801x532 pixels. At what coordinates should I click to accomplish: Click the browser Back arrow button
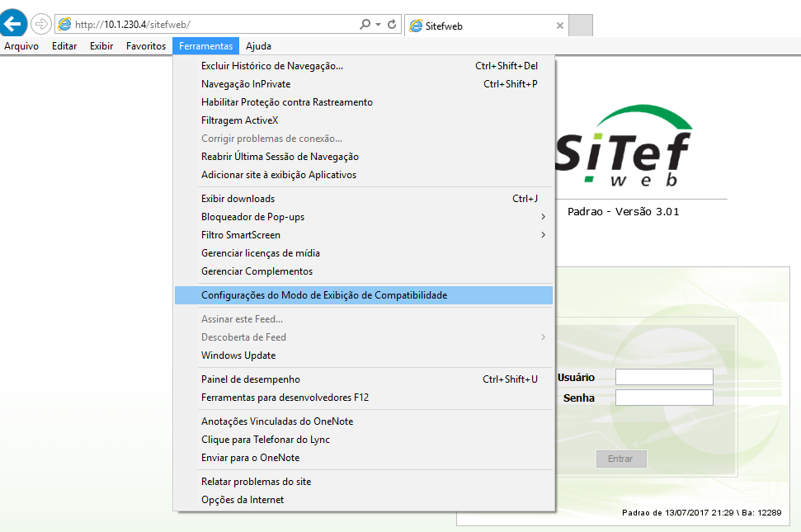[12, 23]
